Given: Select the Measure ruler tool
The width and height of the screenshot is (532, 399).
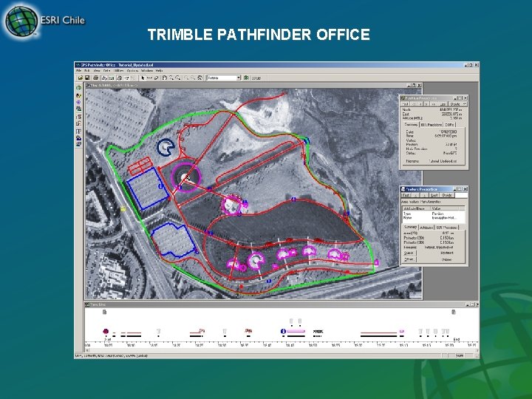Looking at the screenshot, I should click(149, 78).
